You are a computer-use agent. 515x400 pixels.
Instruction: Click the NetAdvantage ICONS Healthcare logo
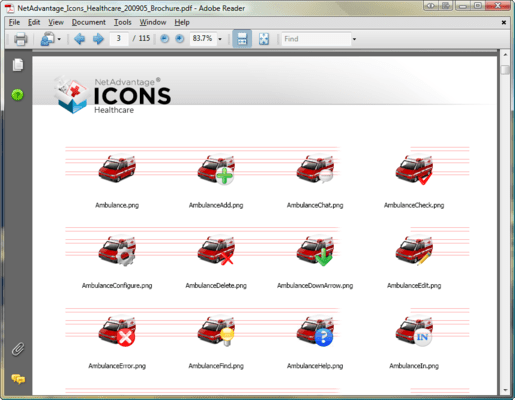pyautogui.click(x=112, y=95)
